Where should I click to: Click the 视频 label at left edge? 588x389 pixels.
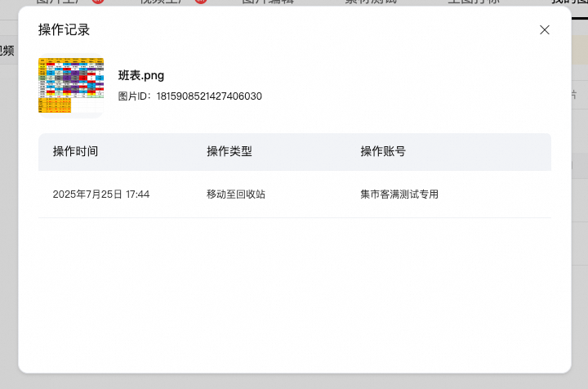coord(7,51)
